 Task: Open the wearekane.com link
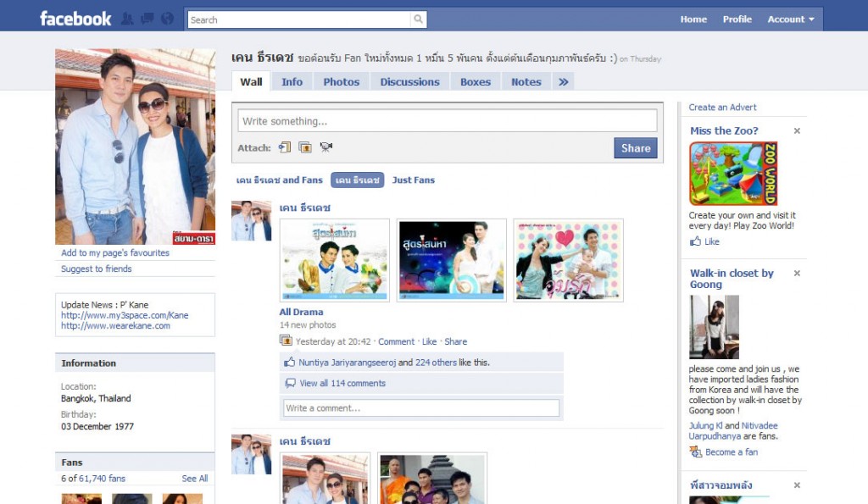tap(115, 326)
